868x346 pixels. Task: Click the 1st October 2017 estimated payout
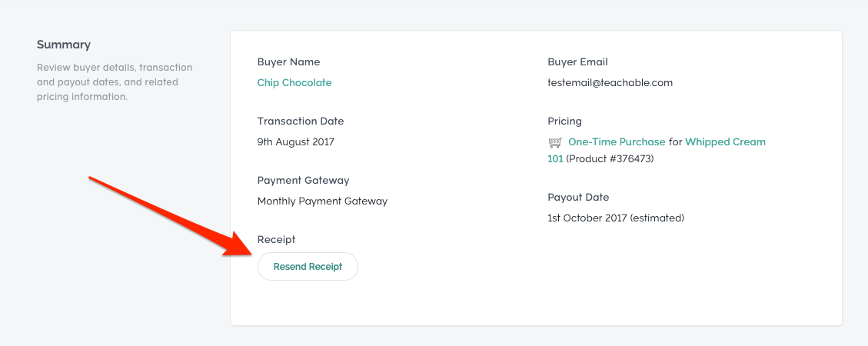[x=616, y=218]
